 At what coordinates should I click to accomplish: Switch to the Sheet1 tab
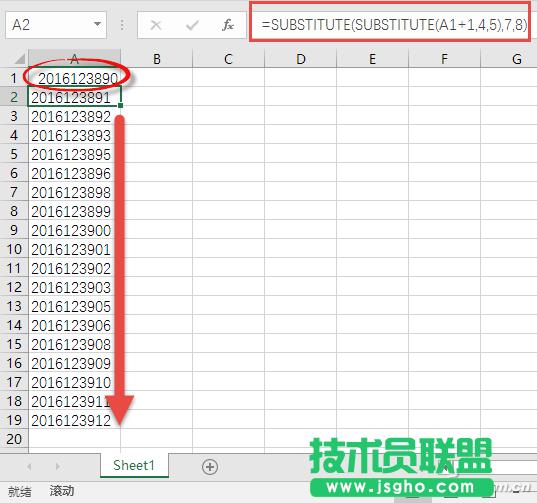pos(134,465)
